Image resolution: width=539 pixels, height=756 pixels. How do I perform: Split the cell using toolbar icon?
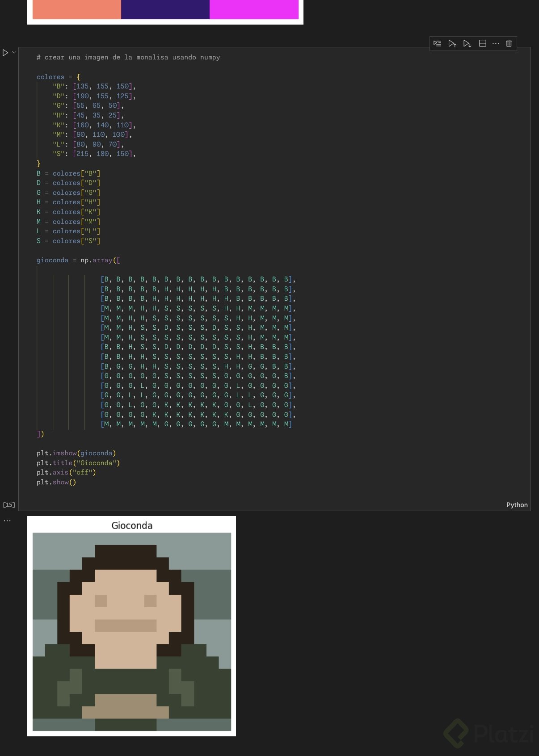click(x=483, y=43)
